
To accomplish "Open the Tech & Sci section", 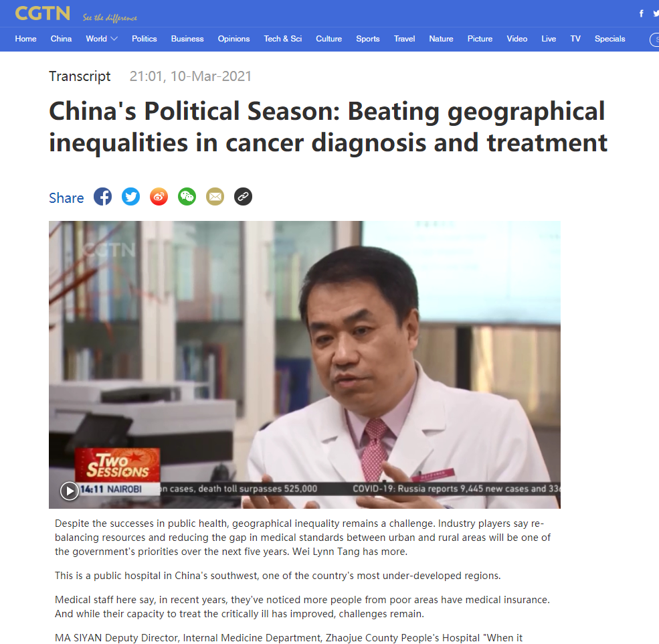I will click(x=283, y=39).
